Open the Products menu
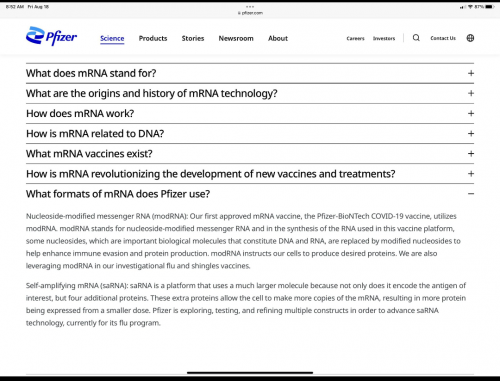The image size is (500, 381). (153, 38)
